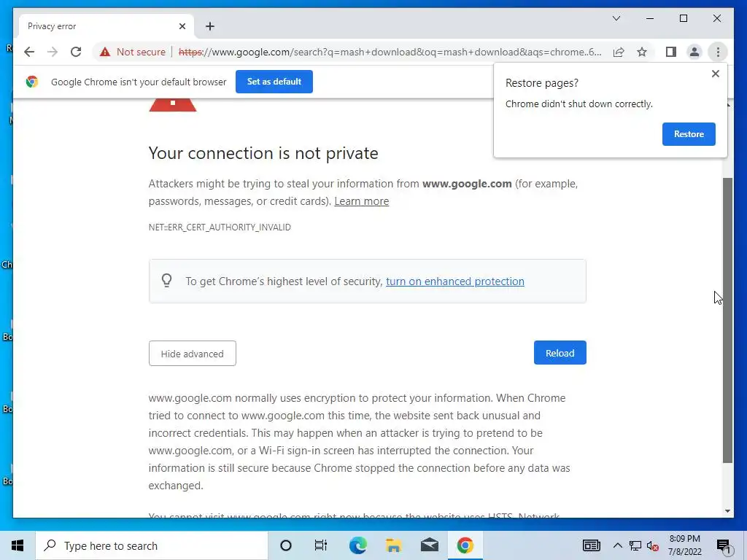Click the forward navigation arrow
This screenshot has height=560, width=747.
pos(53,52)
